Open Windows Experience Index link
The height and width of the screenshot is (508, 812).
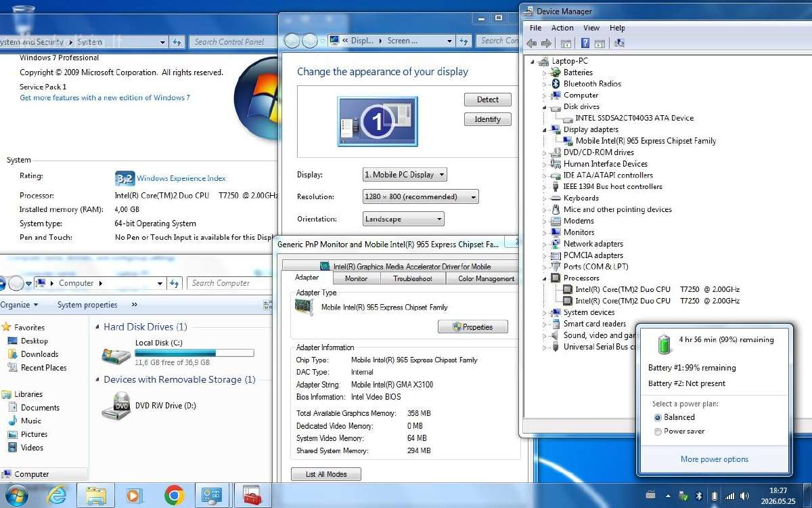pyautogui.click(x=181, y=178)
